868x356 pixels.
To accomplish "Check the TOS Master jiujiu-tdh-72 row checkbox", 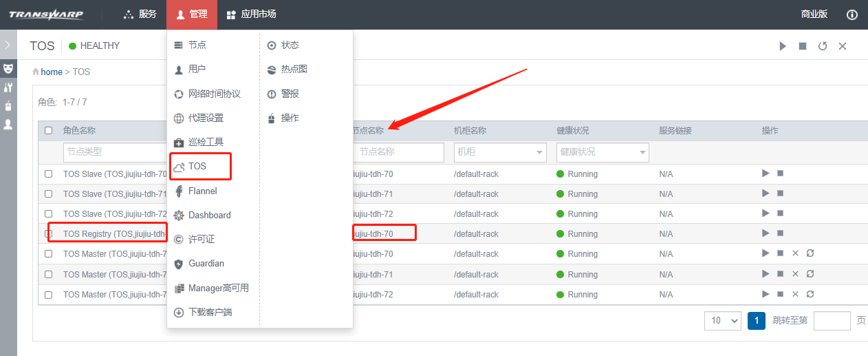I will [x=49, y=295].
